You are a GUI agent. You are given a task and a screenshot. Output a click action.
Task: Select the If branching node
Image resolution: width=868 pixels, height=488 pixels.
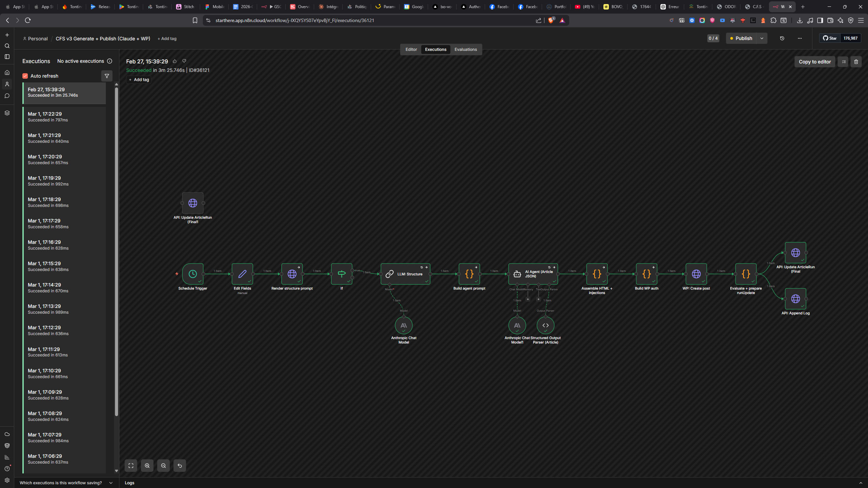341,274
